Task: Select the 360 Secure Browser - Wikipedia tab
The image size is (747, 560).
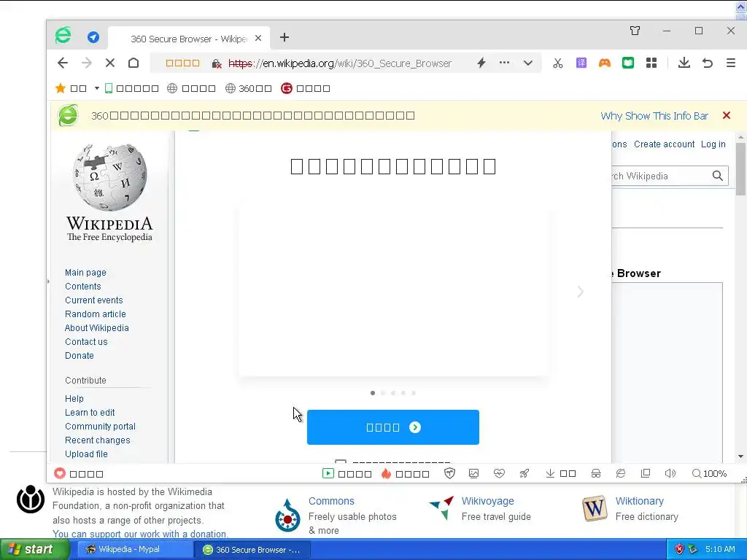Action: click(189, 39)
